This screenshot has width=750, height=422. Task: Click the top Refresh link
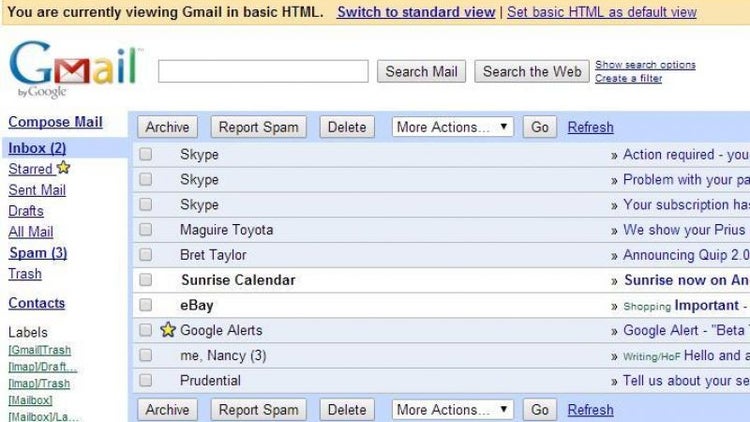point(590,127)
